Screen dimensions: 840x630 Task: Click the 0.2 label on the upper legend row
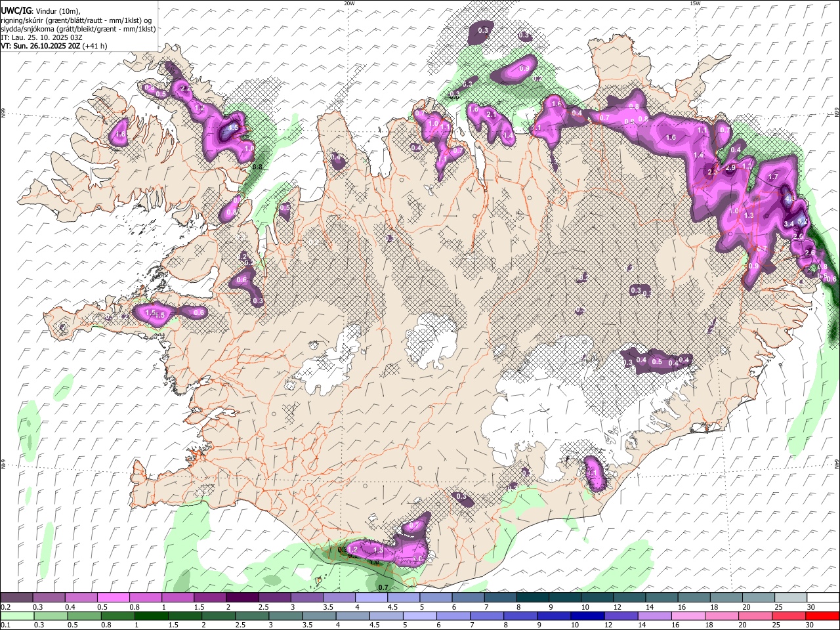4,607
